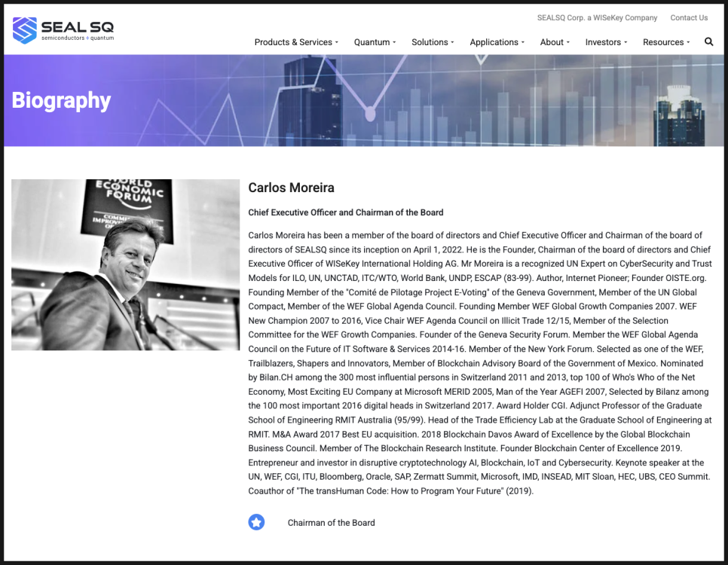This screenshot has width=728, height=565.
Task: Follow the Contact Us link
Action: [689, 17]
